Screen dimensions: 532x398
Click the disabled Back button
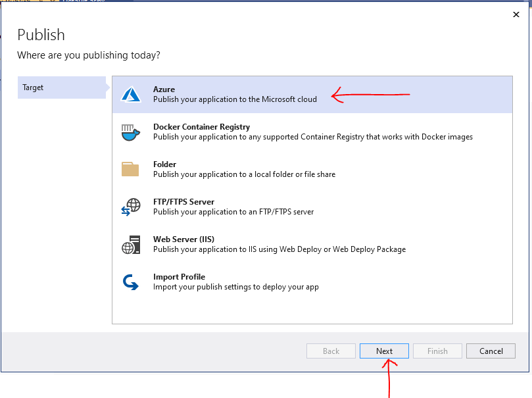point(331,351)
